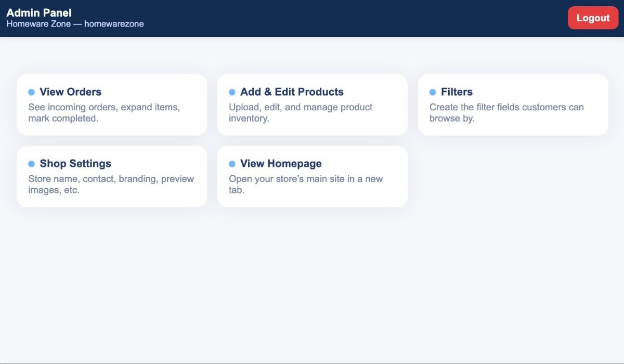Click the blue dot icon beside View Homepage

tap(232, 164)
